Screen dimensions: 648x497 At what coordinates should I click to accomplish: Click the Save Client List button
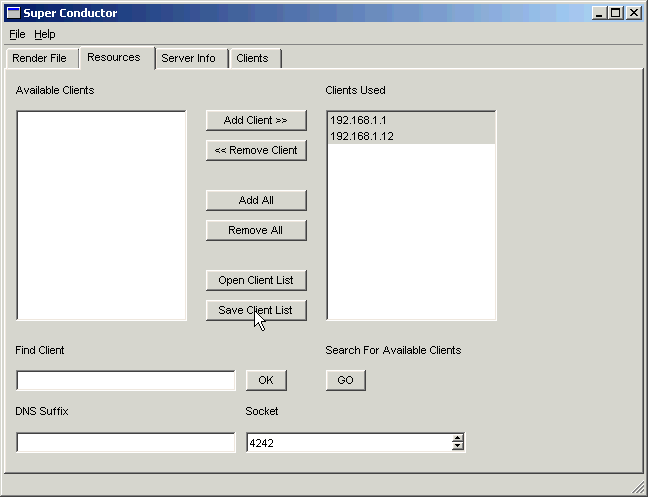pyautogui.click(x=256, y=310)
